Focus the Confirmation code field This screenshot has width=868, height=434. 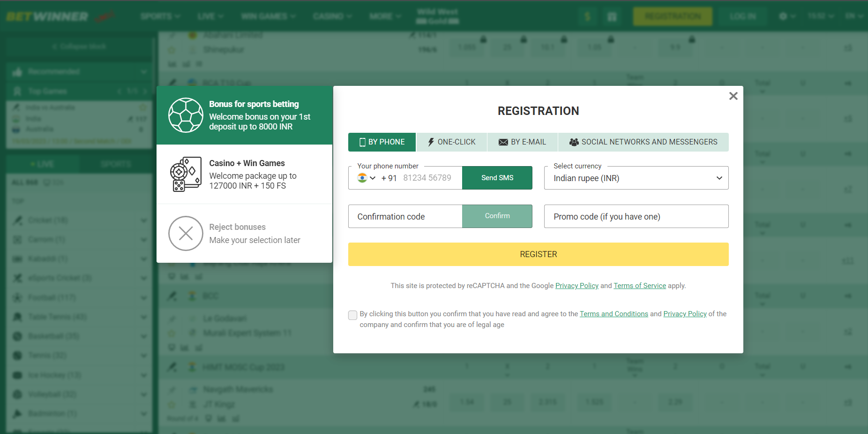click(x=405, y=216)
